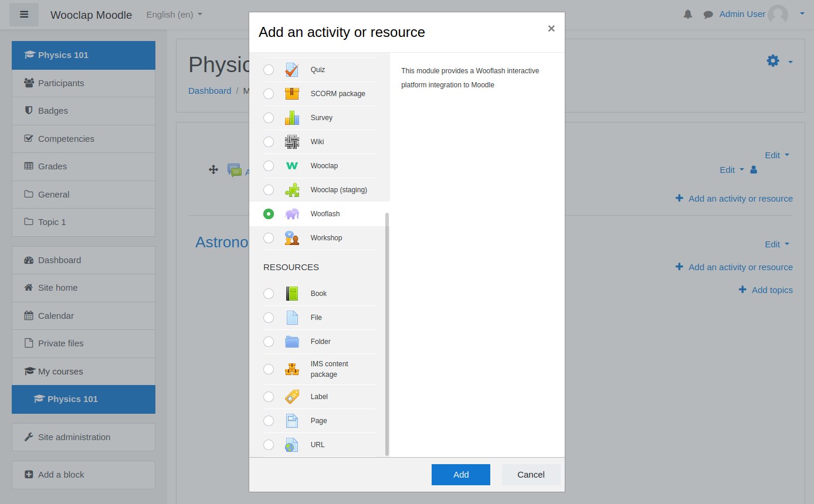Click the Survey bar chart icon

(291, 118)
